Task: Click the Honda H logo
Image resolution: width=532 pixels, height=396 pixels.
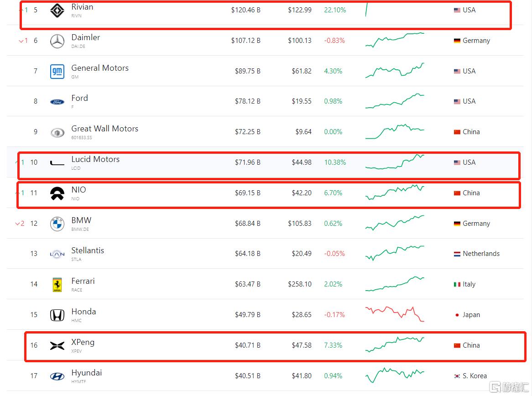Action: click(x=57, y=315)
